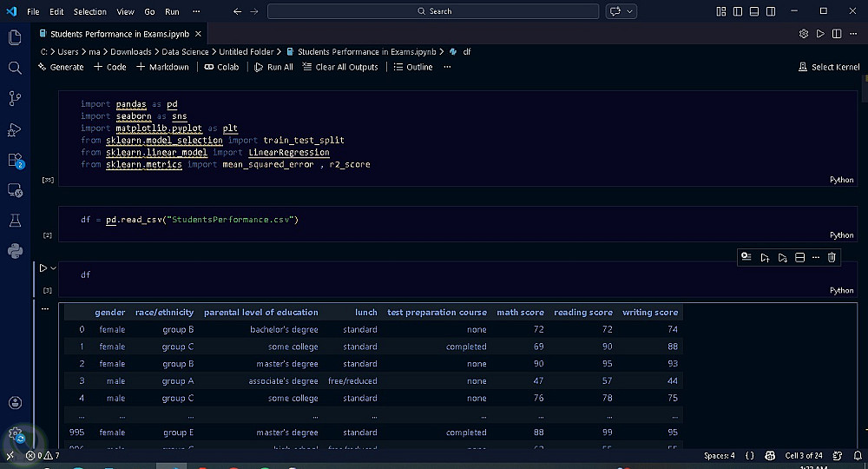This screenshot has height=469, width=868.
Task: Open notifications bell in status bar
Action: (858, 456)
